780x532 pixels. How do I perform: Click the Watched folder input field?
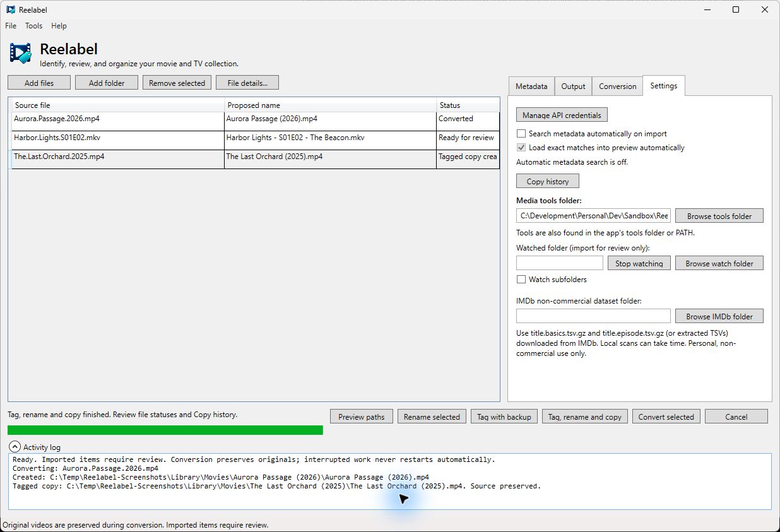click(560, 263)
